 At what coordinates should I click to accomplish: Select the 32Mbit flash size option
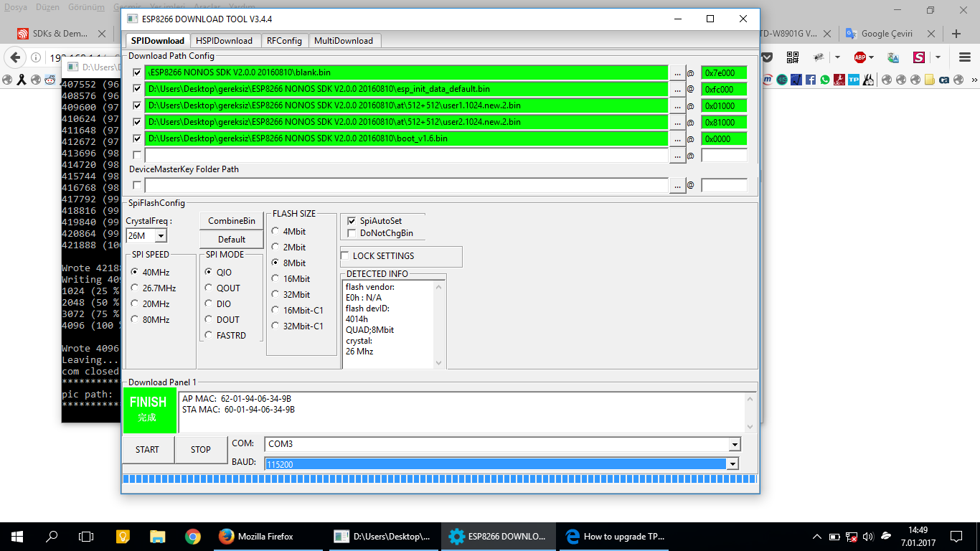[275, 294]
